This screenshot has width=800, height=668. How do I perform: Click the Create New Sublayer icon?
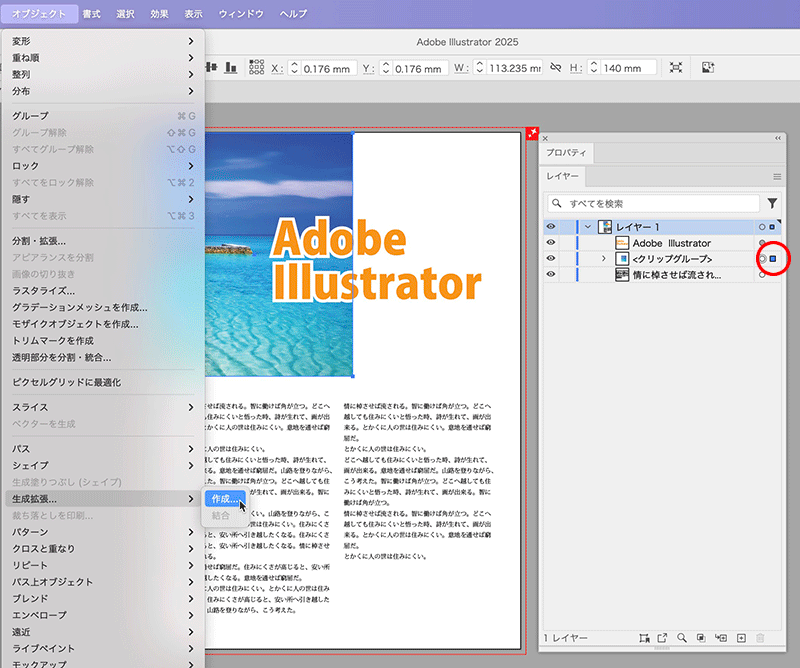(720, 637)
